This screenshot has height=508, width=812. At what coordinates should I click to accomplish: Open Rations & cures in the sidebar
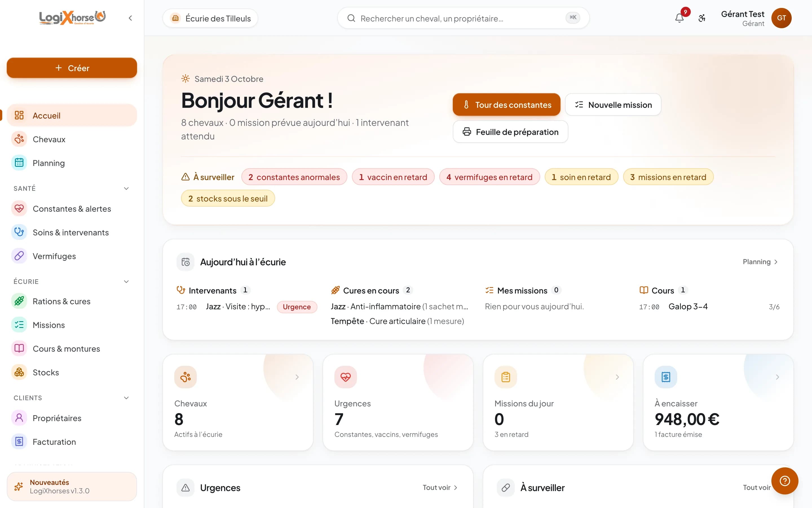pyautogui.click(x=72, y=301)
